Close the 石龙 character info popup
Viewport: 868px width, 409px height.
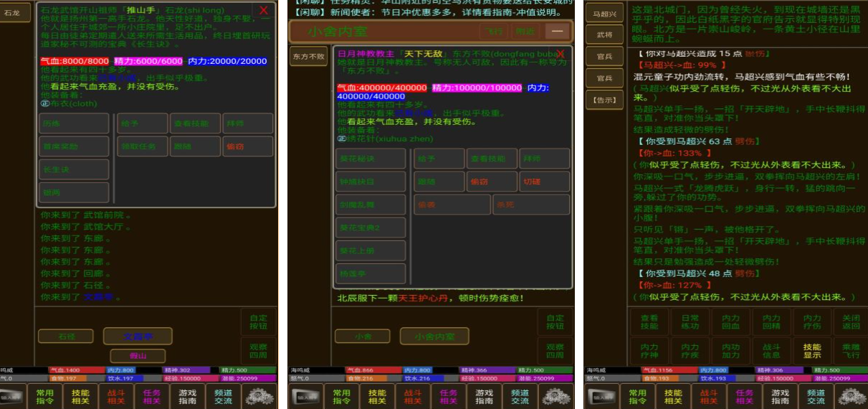click(264, 11)
